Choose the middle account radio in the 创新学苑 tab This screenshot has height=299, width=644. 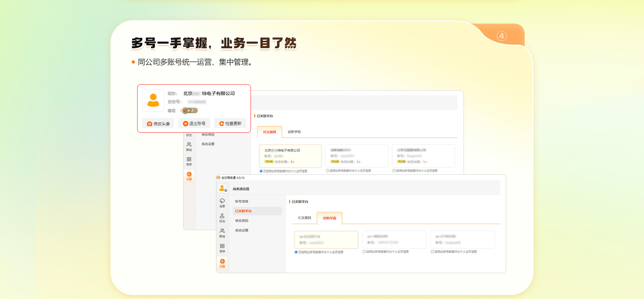click(364, 252)
